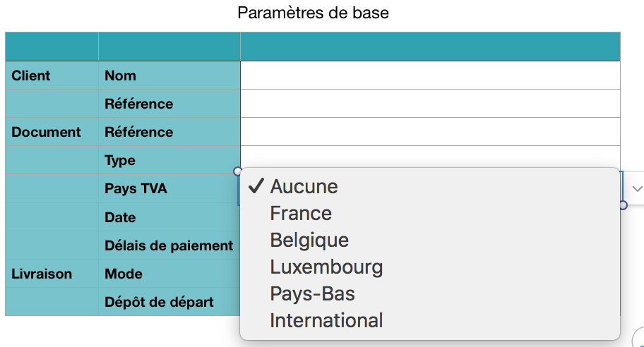Select the Pays TVA label cell
Image resolution: width=644 pixels, height=347 pixels.
(x=169, y=189)
